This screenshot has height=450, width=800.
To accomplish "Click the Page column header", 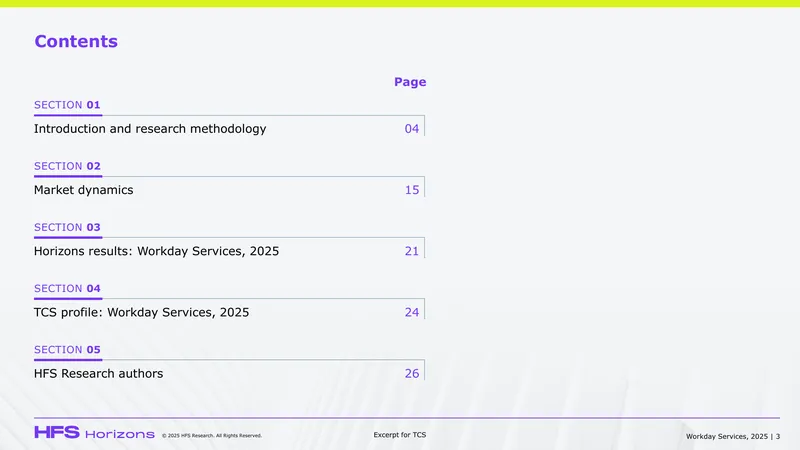I will click(410, 82).
